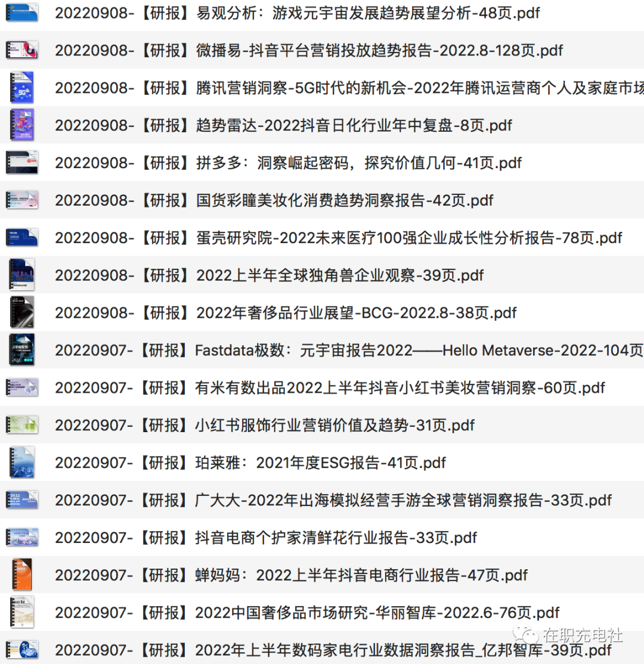Viewport: 644px width, 664px height.
Task: Click file name 抖音电商个护家清鲜花行业报告-33页.pdf
Action: click(x=266, y=538)
